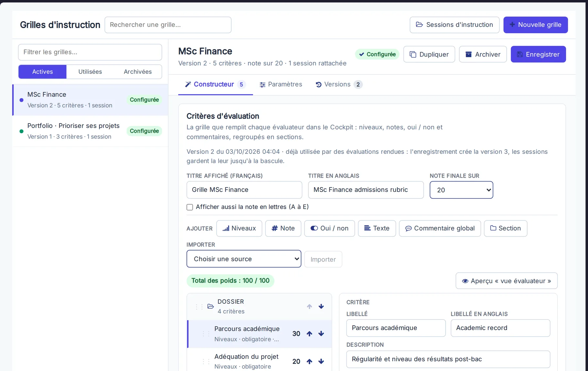Click the DOSSIER folder icon
The width and height of the screenshot is (588, 371).
click(x=211, y=306)
